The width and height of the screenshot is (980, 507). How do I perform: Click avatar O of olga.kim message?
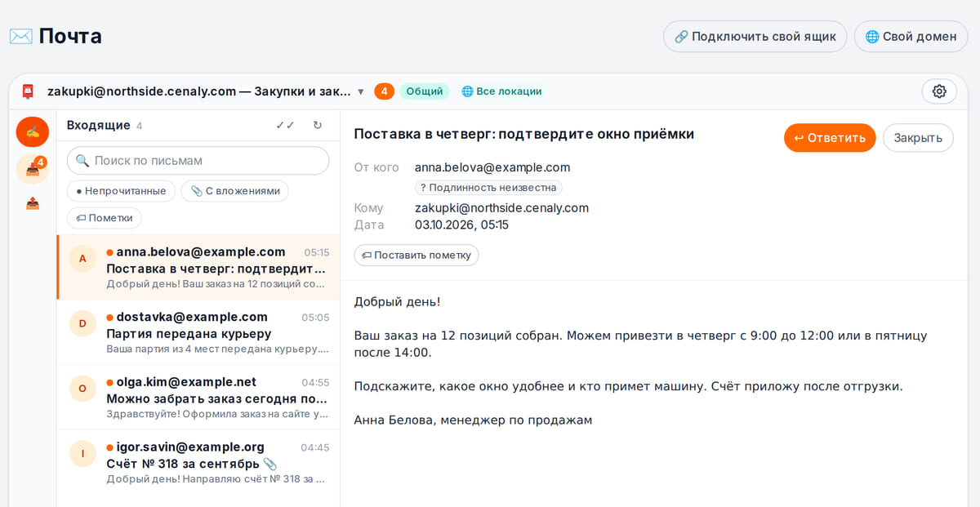[82, 389]
